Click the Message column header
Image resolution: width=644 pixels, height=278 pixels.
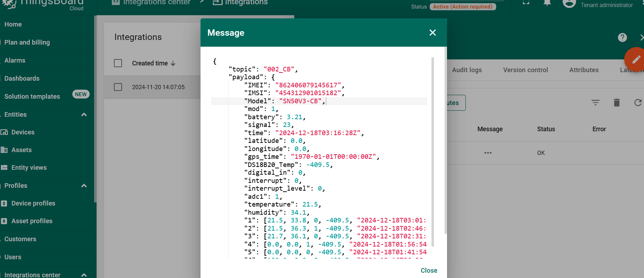click(490, 129)
